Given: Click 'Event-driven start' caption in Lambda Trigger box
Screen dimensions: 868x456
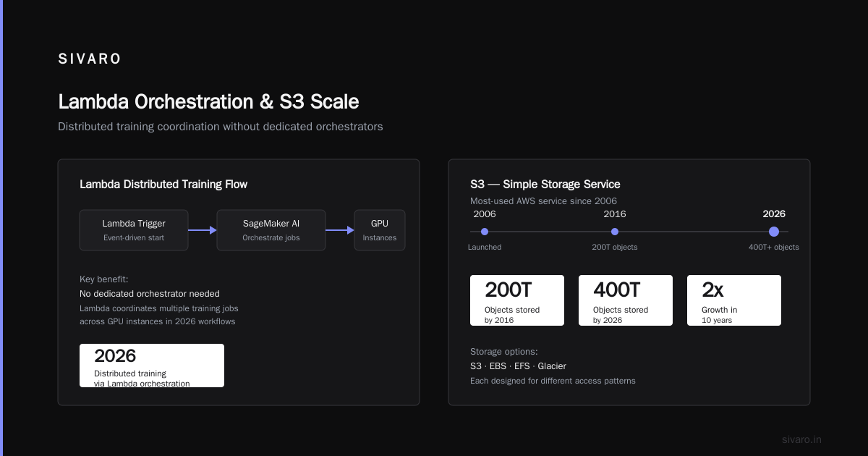Looking at the screenshot, I should click(x=134, y=238).
